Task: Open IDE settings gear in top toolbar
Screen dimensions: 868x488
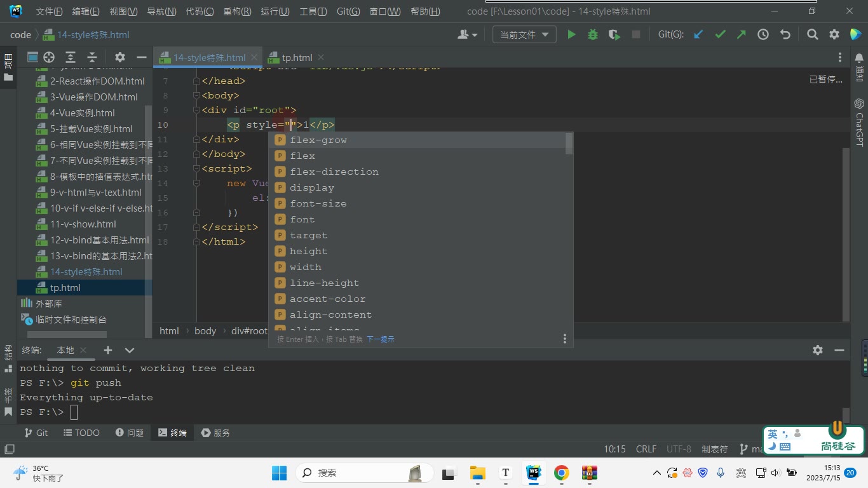Action: (834, 35)
